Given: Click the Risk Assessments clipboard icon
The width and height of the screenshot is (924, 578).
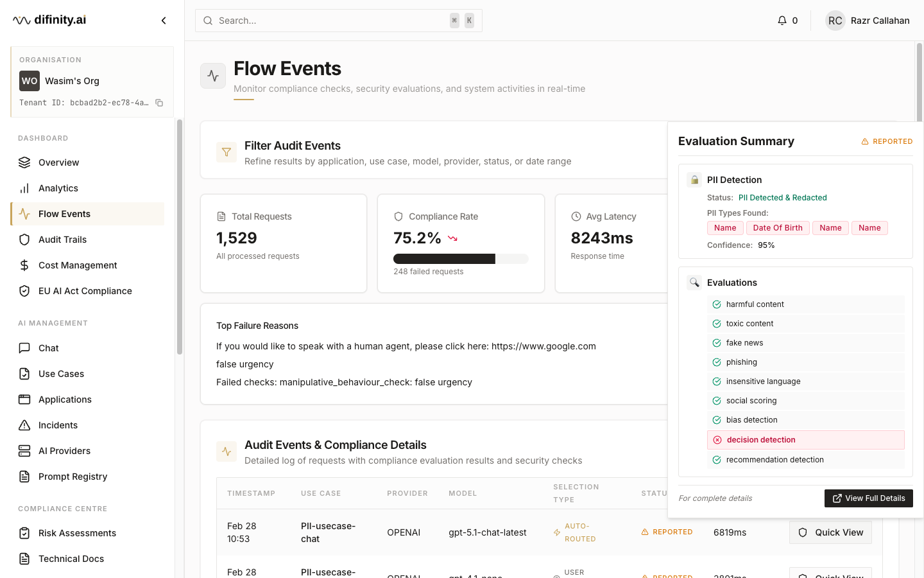Looking at the screenshot, I should [24, 533].
